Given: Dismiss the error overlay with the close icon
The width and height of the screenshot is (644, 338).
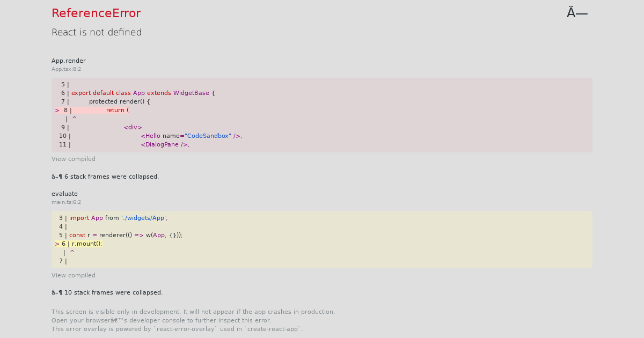Looking at the screenshot, I should click(x=577, y=13).
